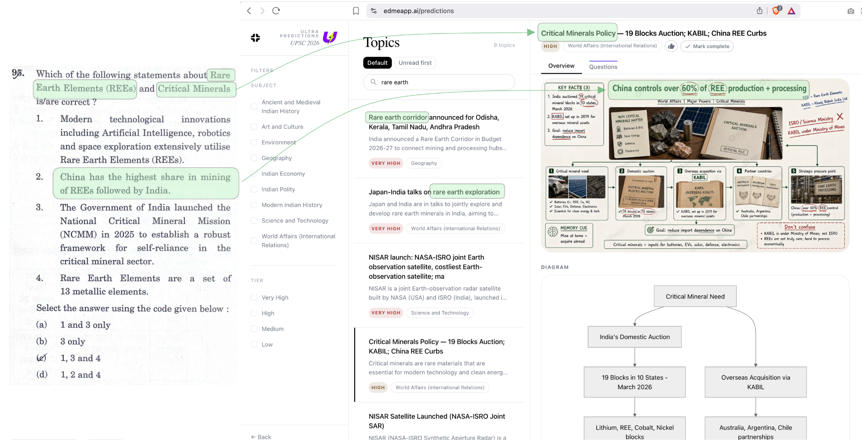Click Science and Technology tag on NISAR topic
The height and width of the screenshot is (440, 868).
click(x=440, y=313)
